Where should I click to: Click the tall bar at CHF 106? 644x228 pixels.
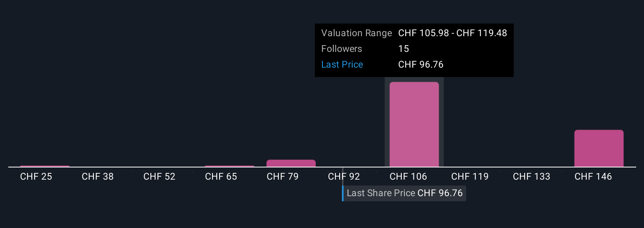(414, 124)
